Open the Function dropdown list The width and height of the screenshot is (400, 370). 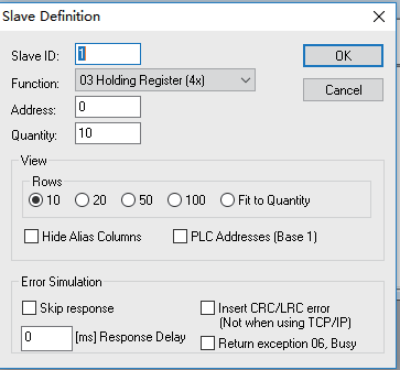(x=165, y=80)
